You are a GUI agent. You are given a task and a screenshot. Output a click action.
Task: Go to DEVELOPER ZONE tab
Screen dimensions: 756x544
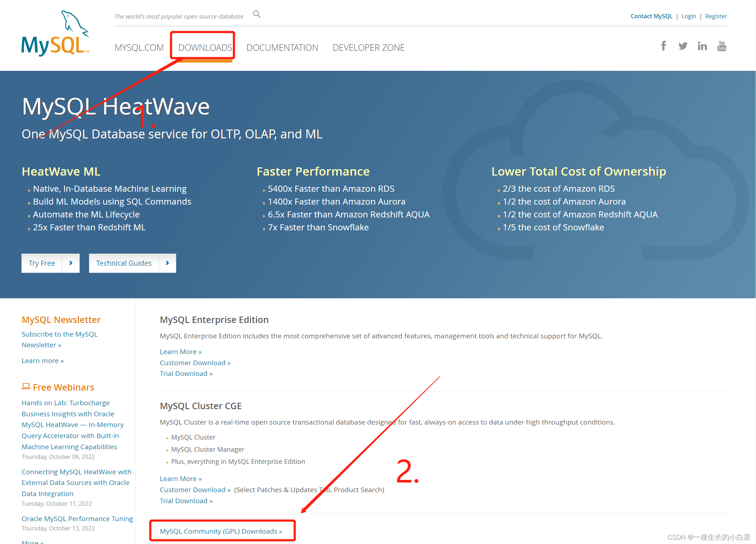[369, 48]
